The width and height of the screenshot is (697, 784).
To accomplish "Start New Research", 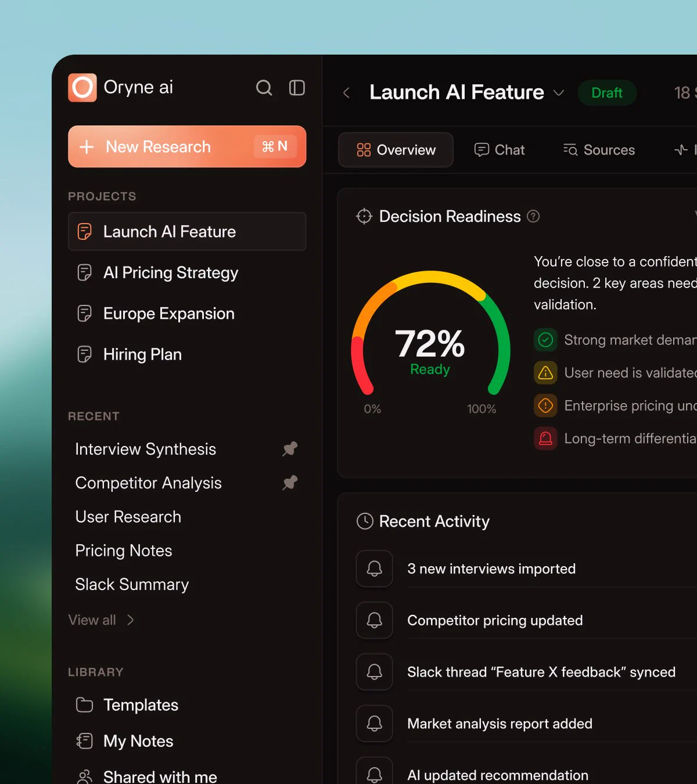I will pos(187,146).
